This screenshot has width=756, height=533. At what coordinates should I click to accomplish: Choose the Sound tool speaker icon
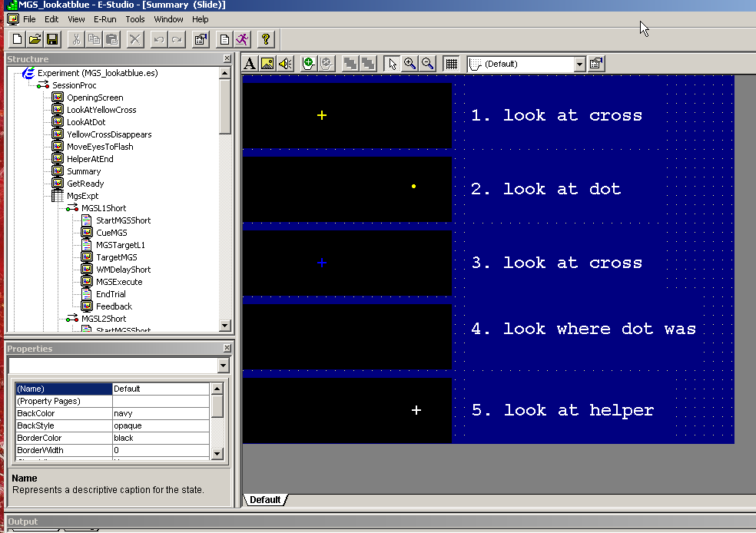click(x=285, y=64)
